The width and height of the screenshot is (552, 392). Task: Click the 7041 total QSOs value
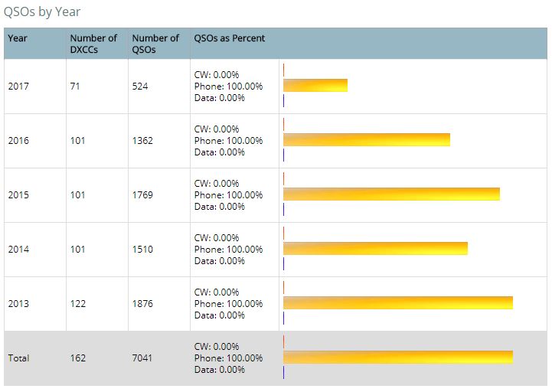click(142, 358)
